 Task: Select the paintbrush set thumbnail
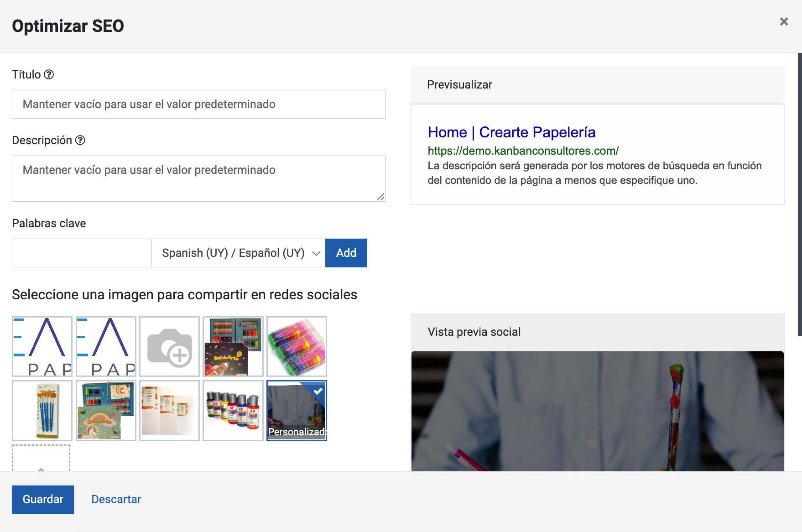42,411
